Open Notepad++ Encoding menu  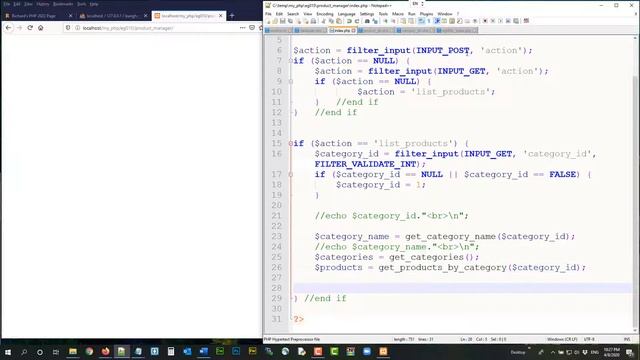[x=325, y=14]
